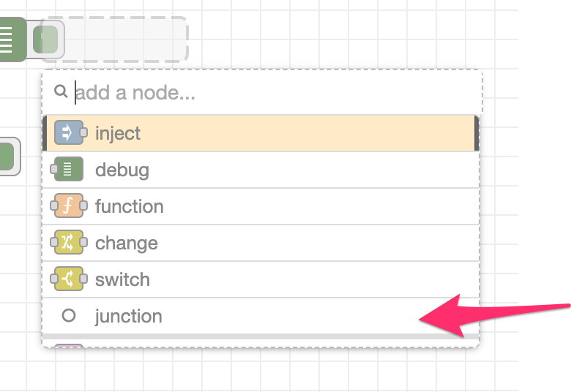This screenshot has height=392, width=571.
Task: Select the orange function node icon
Action: 69,206
